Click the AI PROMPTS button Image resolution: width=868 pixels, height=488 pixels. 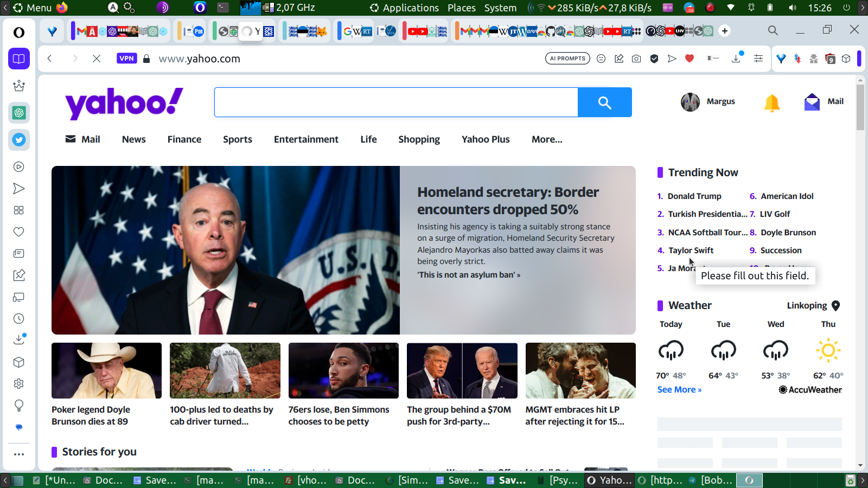coord(567,59)
